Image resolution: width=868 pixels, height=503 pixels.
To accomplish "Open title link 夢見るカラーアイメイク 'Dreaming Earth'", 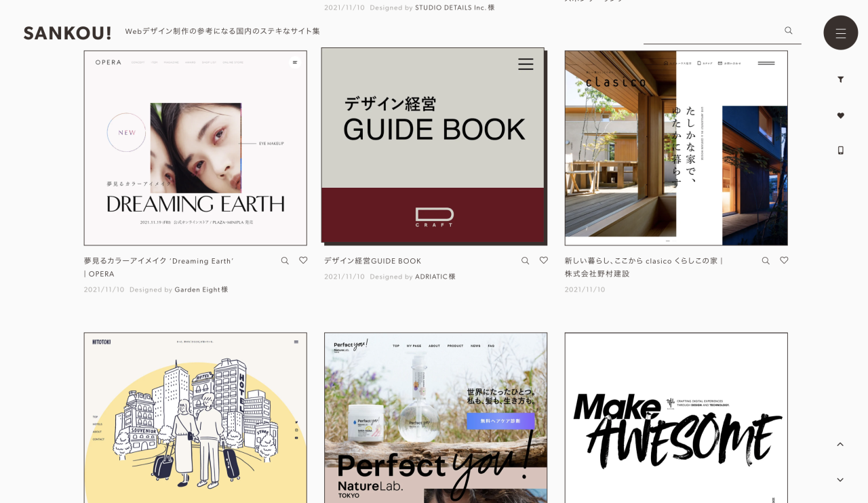I will (159, 267).
